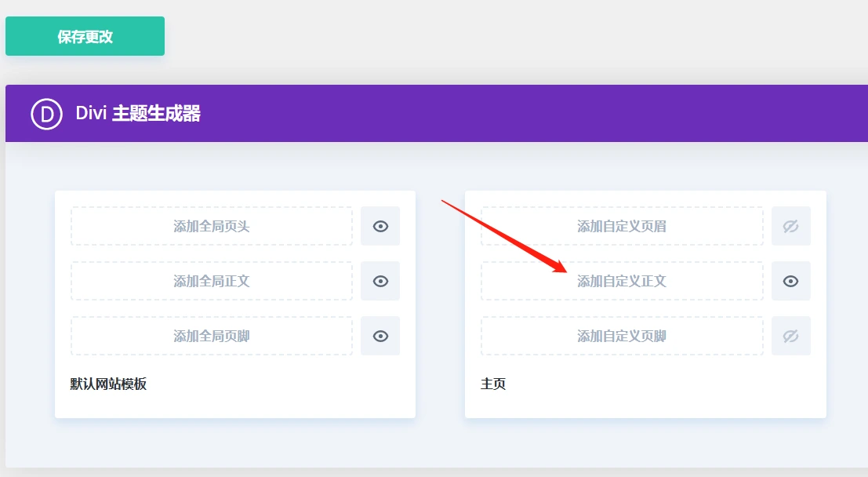Screen dimensions: 868x477
Task: Select 添加自定义正文 indicated by the arrow
Action: point(623,281)
